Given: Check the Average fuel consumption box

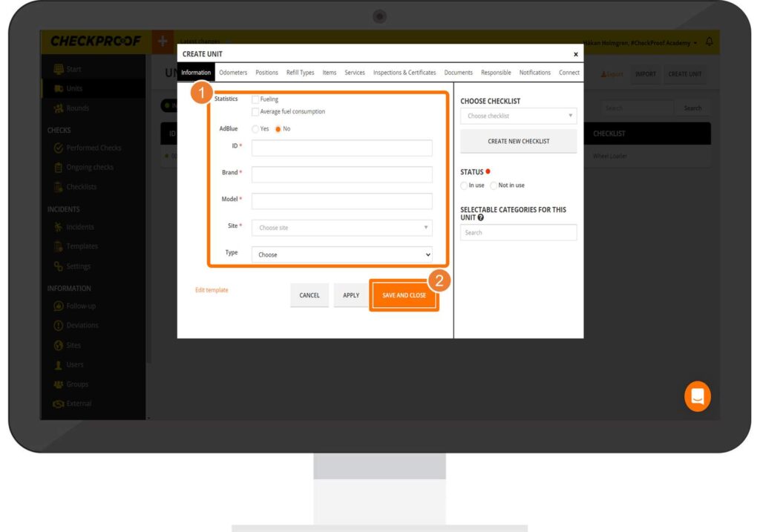Looking at the screenshot, I should (255, 112).
